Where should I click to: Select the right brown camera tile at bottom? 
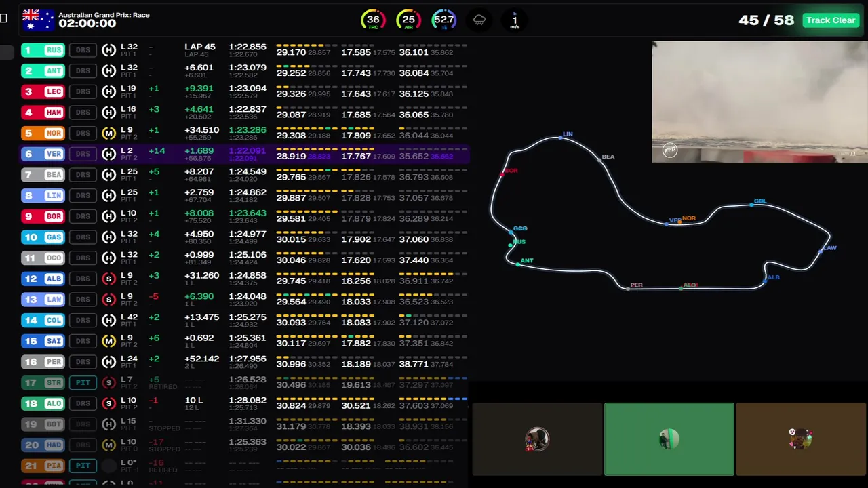coord(801,439)
